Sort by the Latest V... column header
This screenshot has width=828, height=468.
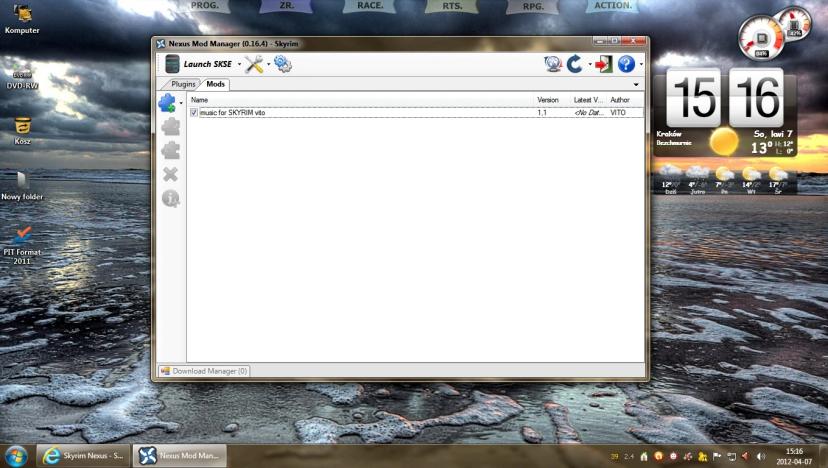click(x=588, y=100)
